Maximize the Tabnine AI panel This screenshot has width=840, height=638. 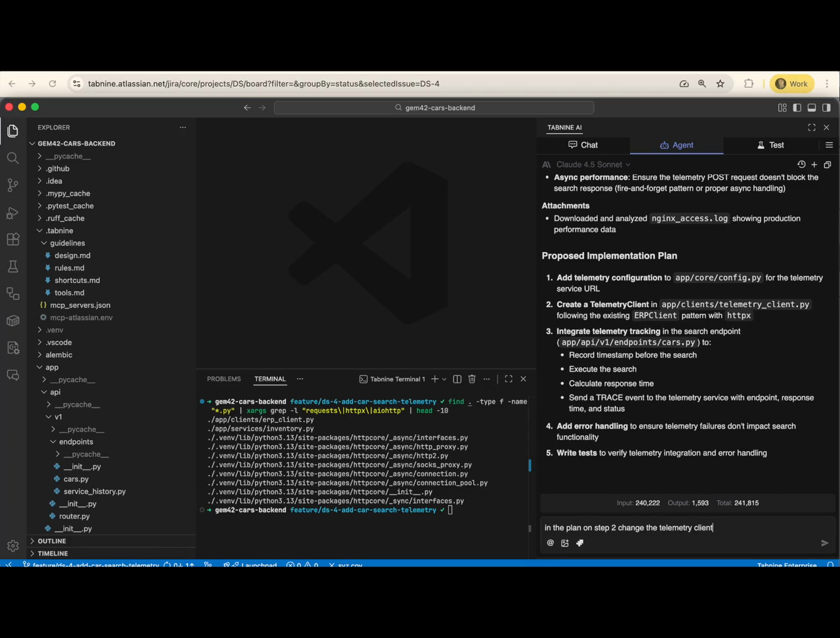click(x=812, y=127)
